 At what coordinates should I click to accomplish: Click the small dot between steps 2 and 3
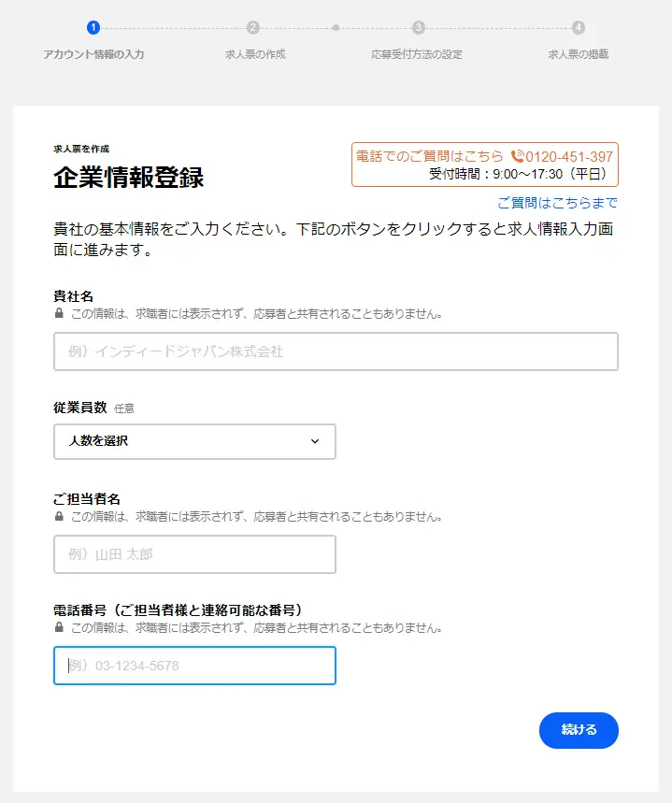[336, 28]
